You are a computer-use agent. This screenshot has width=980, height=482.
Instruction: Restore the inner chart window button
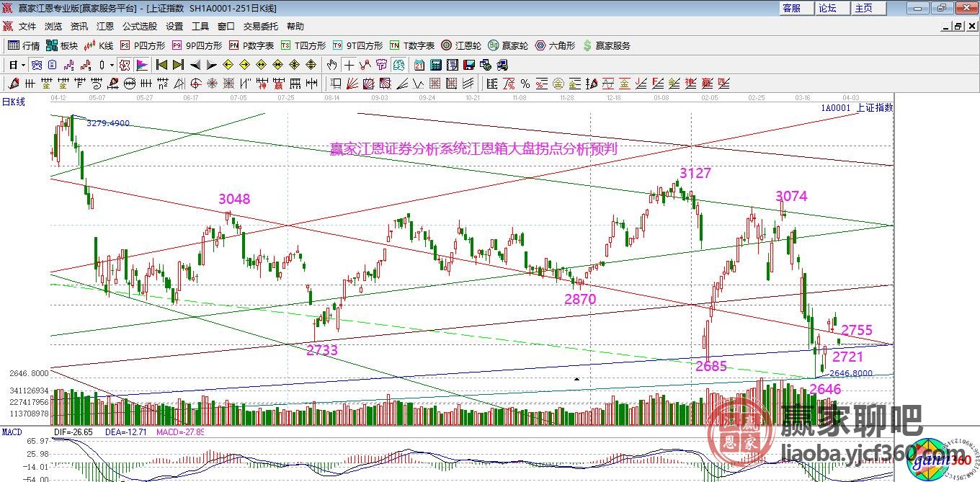click(958, 27)
